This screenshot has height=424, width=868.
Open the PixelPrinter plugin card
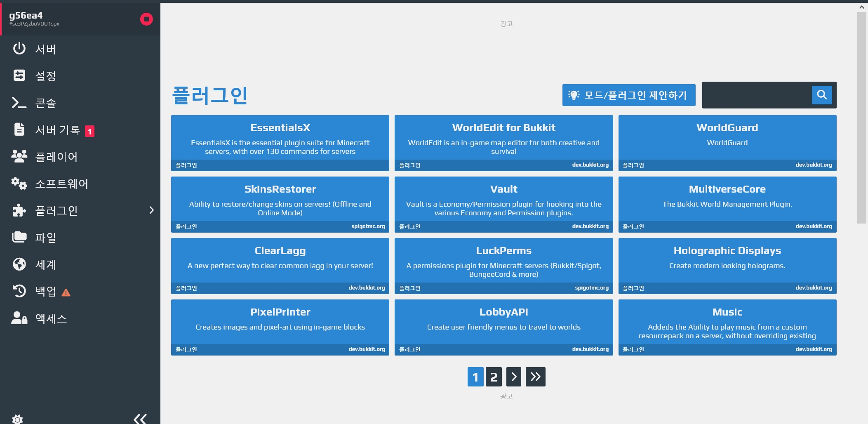pyautogui.click(x=280, y=327)
